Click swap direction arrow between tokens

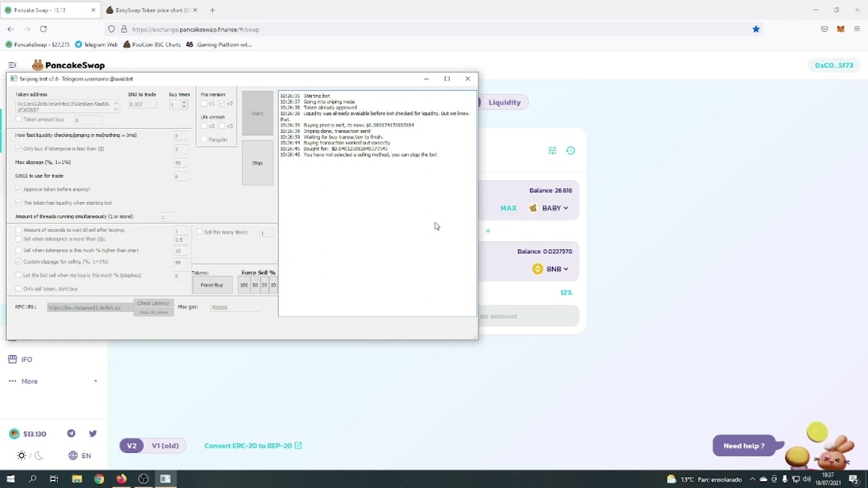488,230
